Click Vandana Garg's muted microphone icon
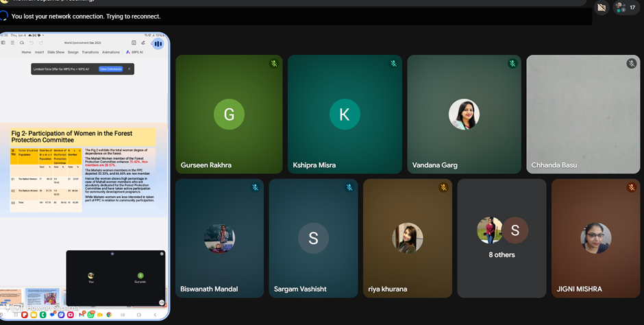Viewport: 644px width, 325px height. pyautogui.click(x=512, y=63)
